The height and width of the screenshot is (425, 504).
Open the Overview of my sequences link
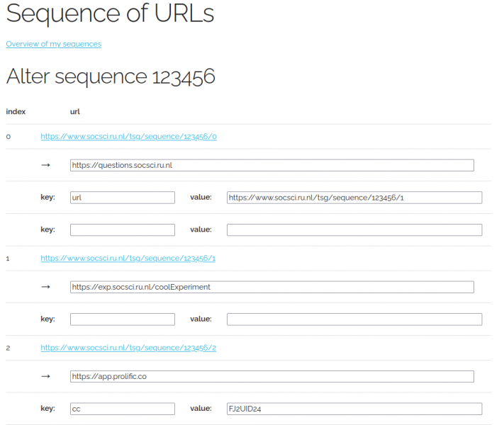tap(53, 44)
